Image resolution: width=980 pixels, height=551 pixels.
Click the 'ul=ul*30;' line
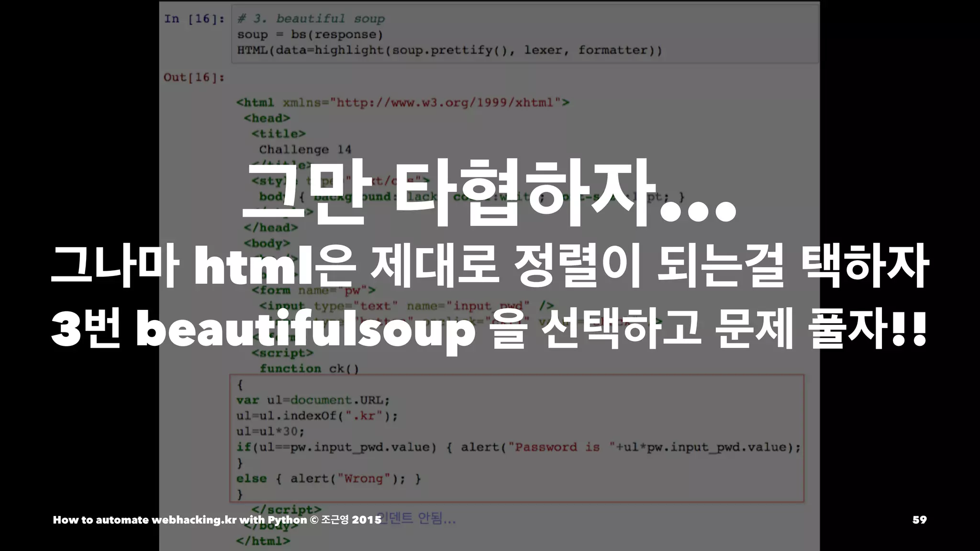click(x=270, y=431)
